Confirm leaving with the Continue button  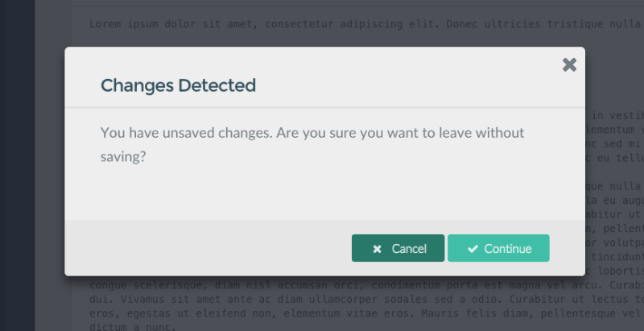498,248
